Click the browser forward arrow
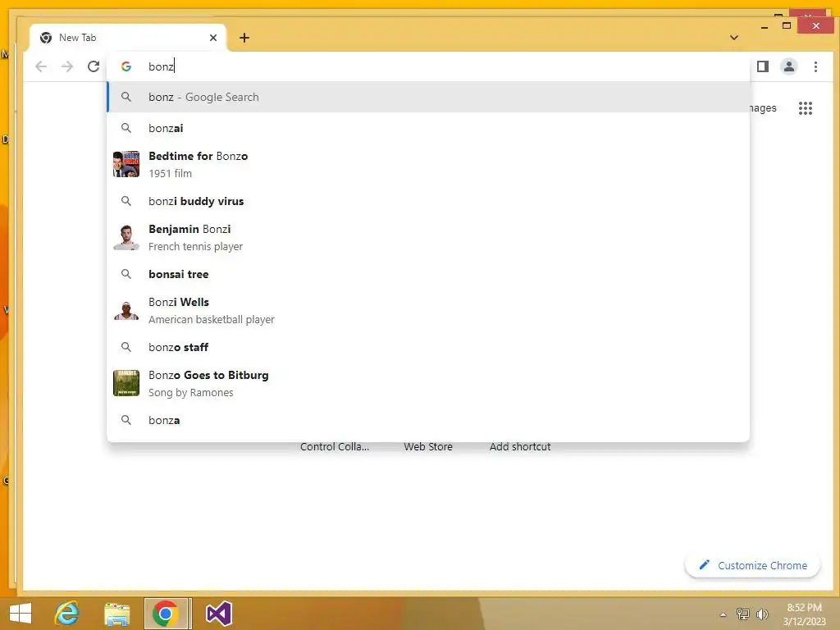 click(x=67, y=66)
